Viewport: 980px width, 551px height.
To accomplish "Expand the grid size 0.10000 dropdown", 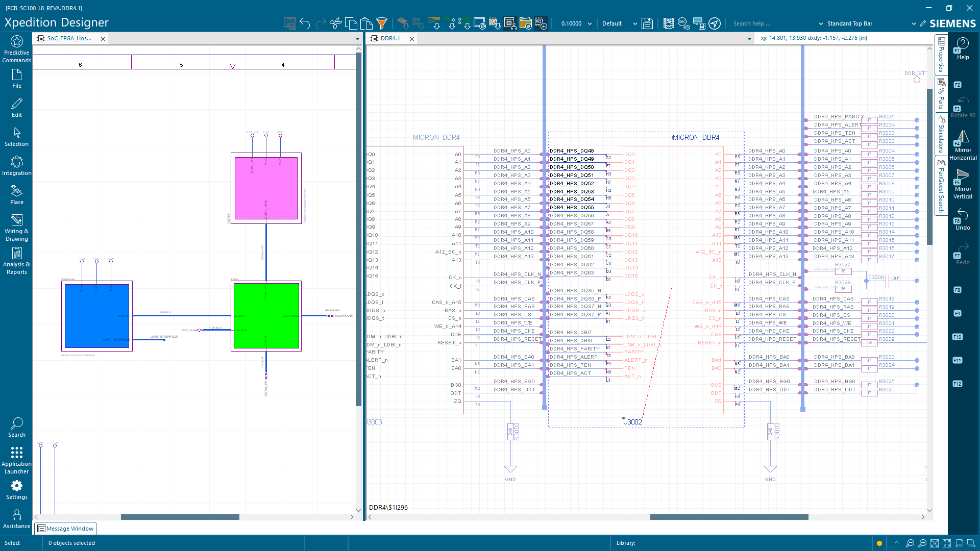I will tap(590, 23).
